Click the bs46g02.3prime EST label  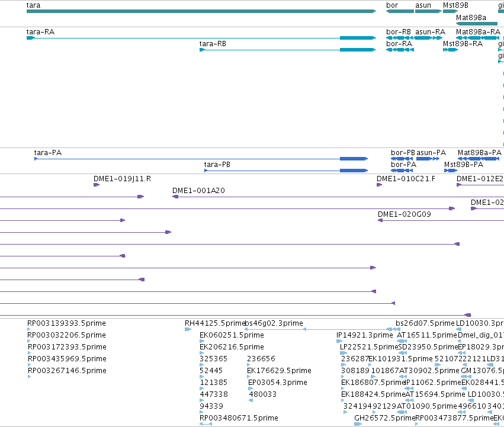click(274, 323)
